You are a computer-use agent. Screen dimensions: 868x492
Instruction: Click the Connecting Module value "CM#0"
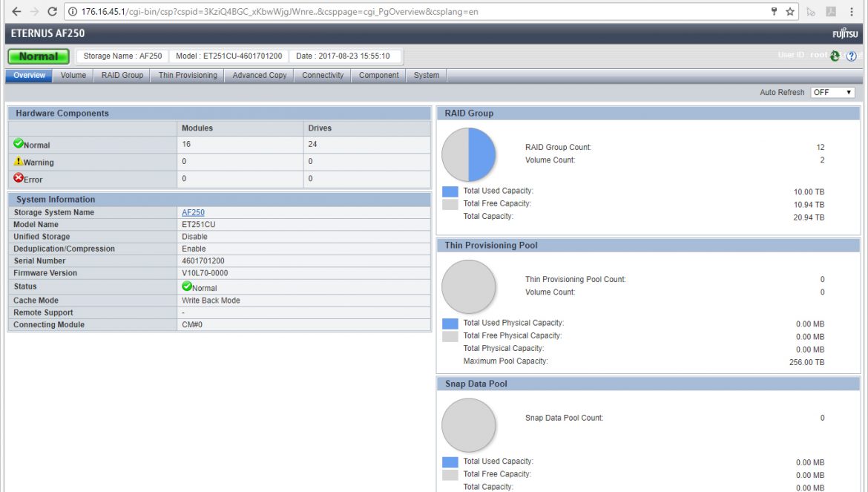(192, 325)
